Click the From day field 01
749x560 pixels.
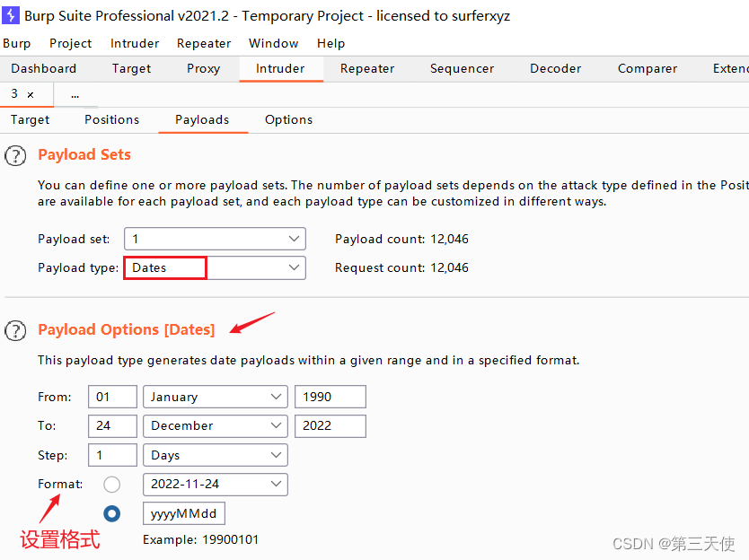pos(113,397)
